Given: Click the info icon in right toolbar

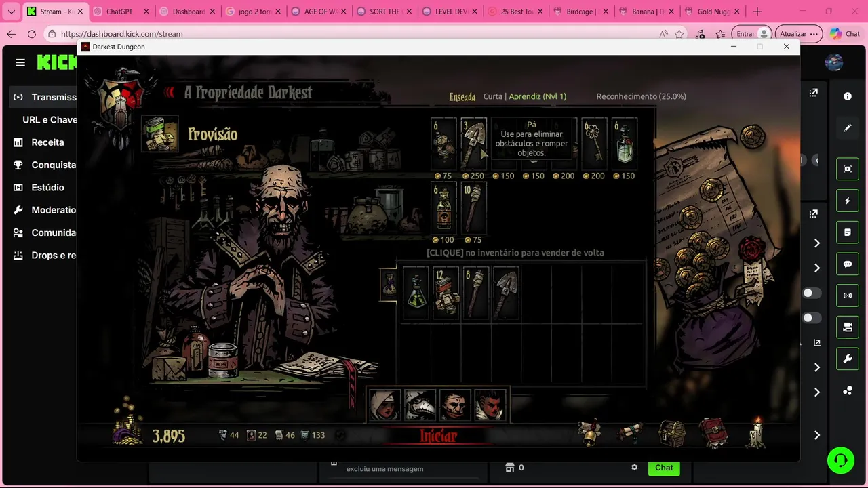Looking at the screenshot, I should tap(848, 96).
